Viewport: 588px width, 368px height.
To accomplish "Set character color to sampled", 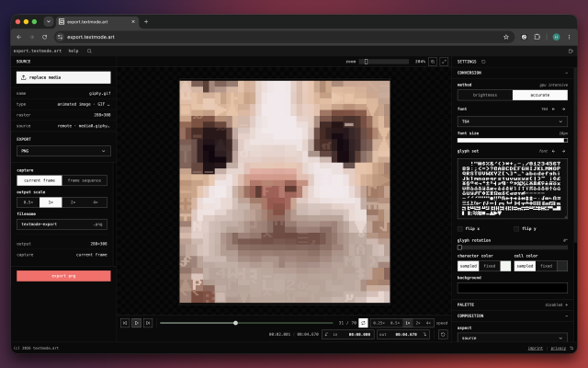I will (469, 266).
